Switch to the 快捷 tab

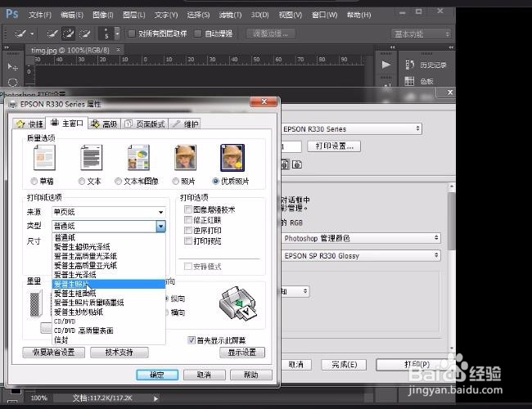(29, 124)
